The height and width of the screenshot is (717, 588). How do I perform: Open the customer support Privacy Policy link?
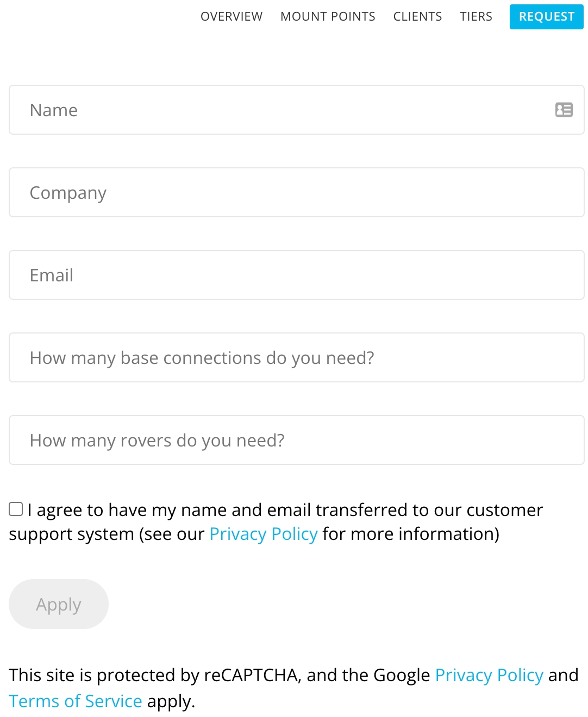point(264,534)
